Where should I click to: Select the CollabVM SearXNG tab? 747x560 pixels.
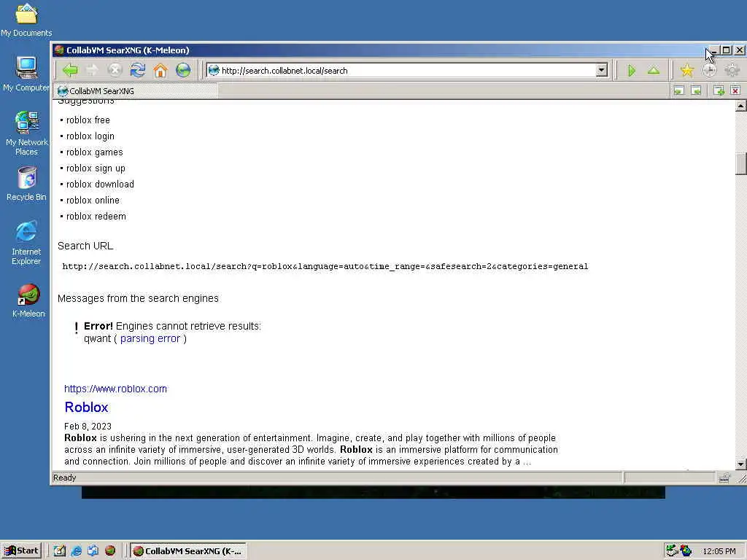136,90
